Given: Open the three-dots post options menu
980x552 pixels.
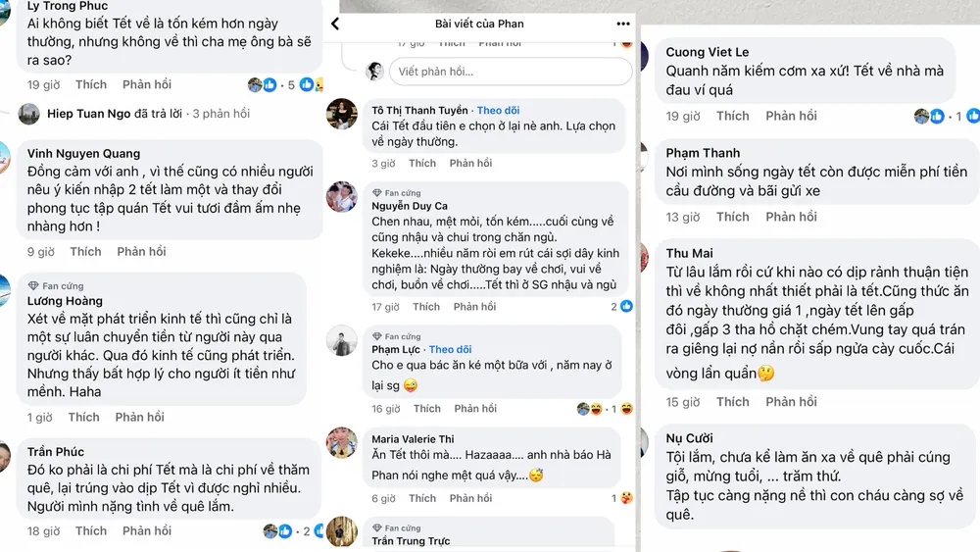Looking at the screenshot, I should [x=623, y=24].
